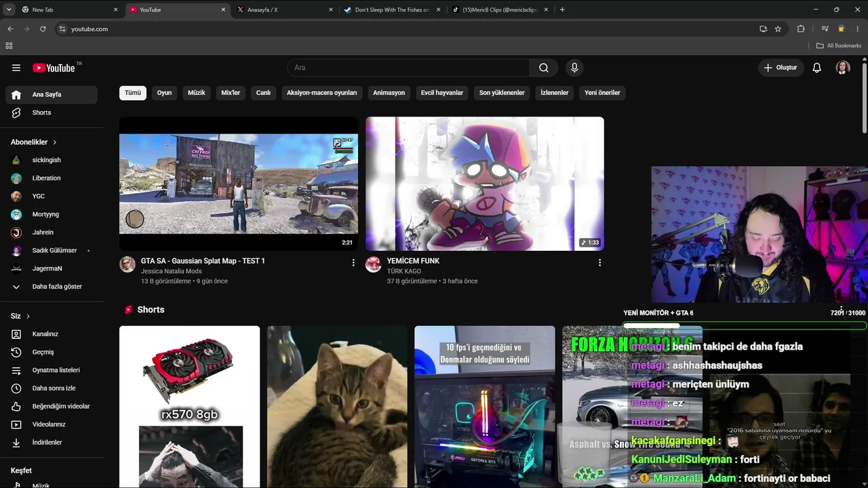Viewport: 868px width, 488px height.
Task: Select the Müzik filter chip
Action: pyautogui.click(x=197, y=93)
